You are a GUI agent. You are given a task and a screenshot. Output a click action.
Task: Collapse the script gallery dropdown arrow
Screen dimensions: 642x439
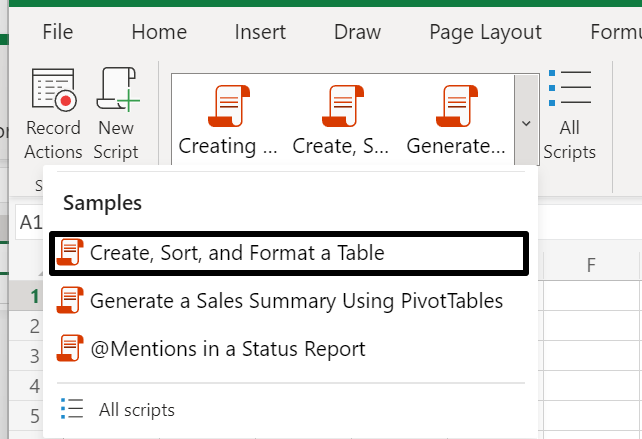point(527,122)
